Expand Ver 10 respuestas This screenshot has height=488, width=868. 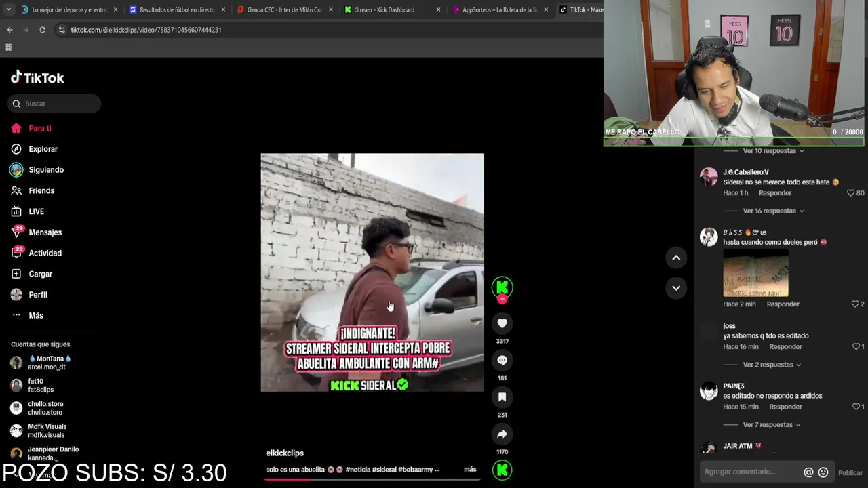[x=773, y=151]
